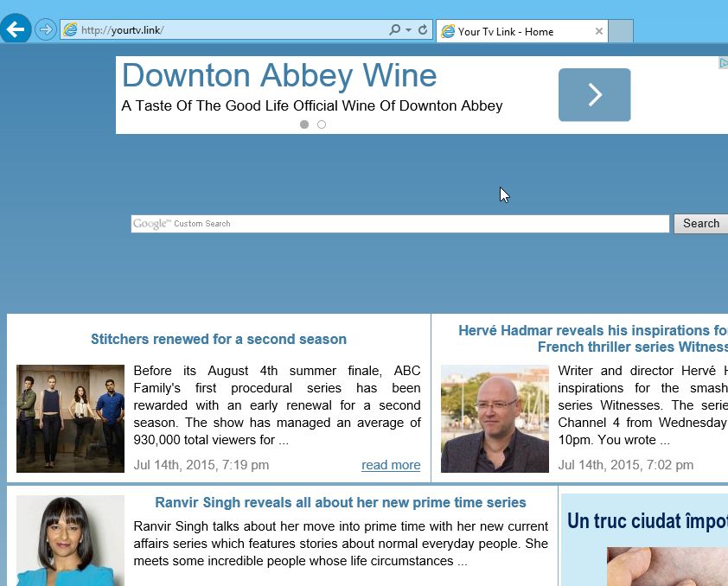Image resolution: width=728 pixels, height=586 pixels.
Task: Open the Hervé Hadmar article headline
Action: tap(593, 339)
